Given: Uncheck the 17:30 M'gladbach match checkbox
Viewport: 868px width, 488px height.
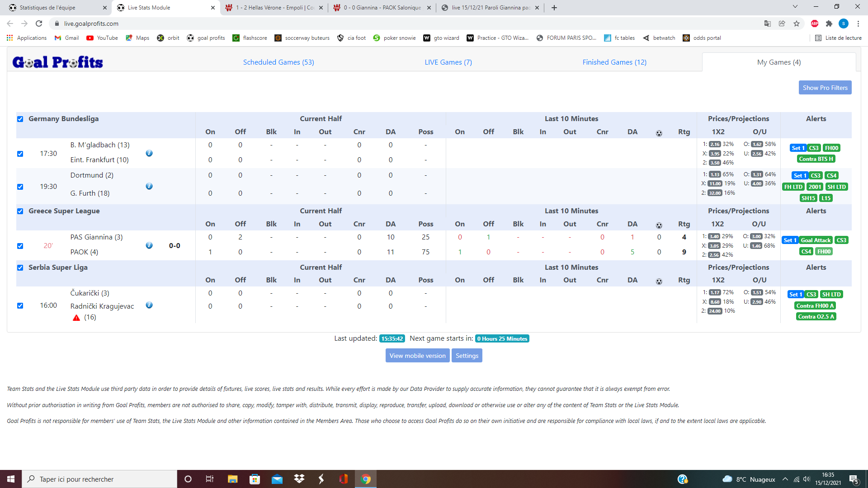Looking at the screenshot, I should 20,154.
